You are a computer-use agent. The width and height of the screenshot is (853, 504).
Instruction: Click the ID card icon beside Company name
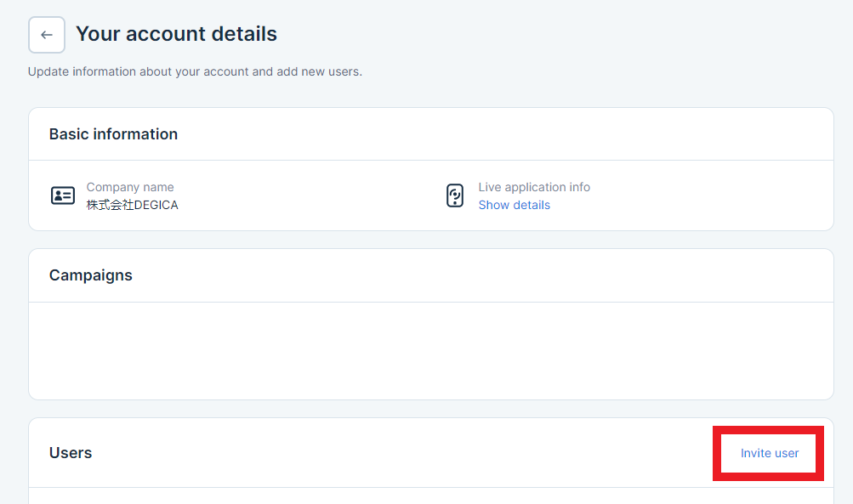click(63, 195)
